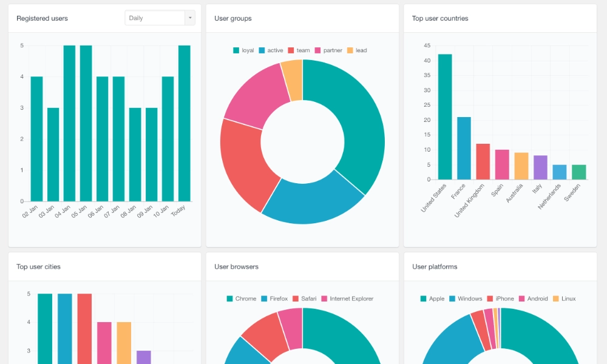This screenshot has height=364, width=607.
Task: Open the Daily interval dropdown
Action: [155, 18]
